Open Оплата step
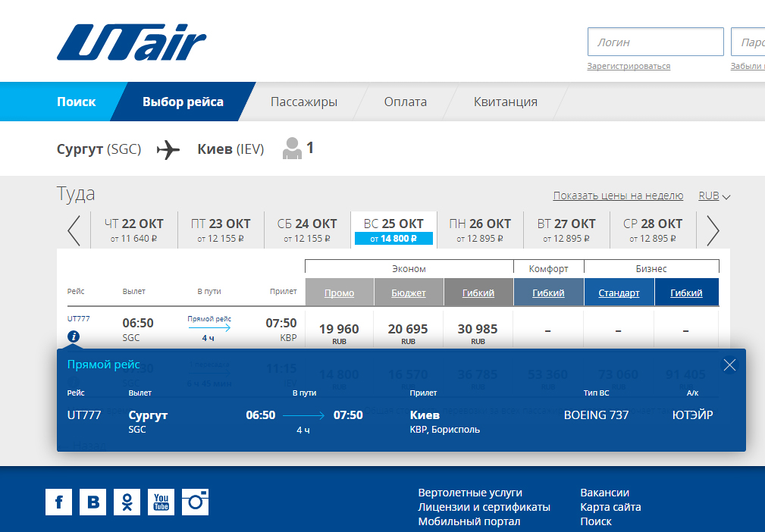Viewport: 765px width, 532px height. pyautogui.click(x=405, y=102)
